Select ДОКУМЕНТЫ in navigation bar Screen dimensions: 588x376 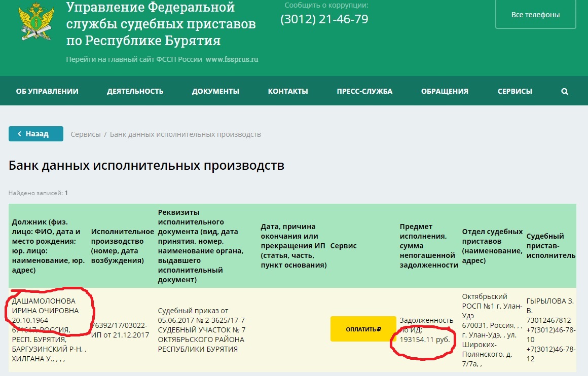coord(215,92)
